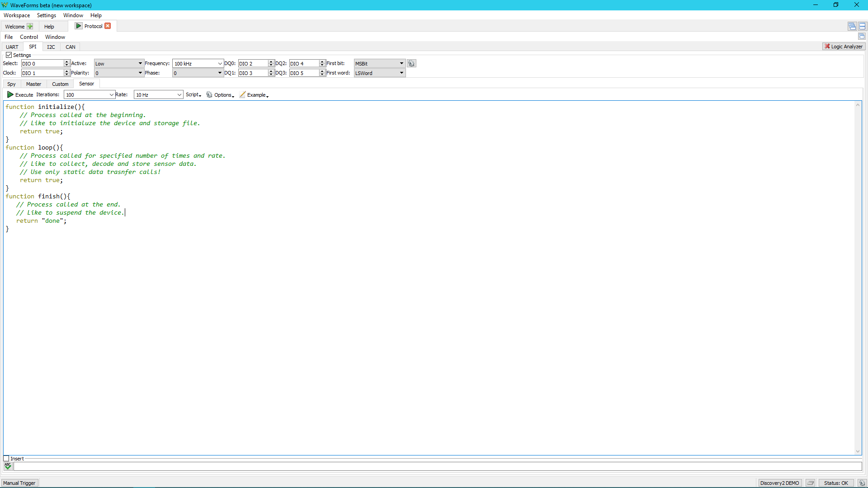Click the undock window icon beside the File menu row
Viewport: 868px width, 488px height.
(x=862, y=37)
